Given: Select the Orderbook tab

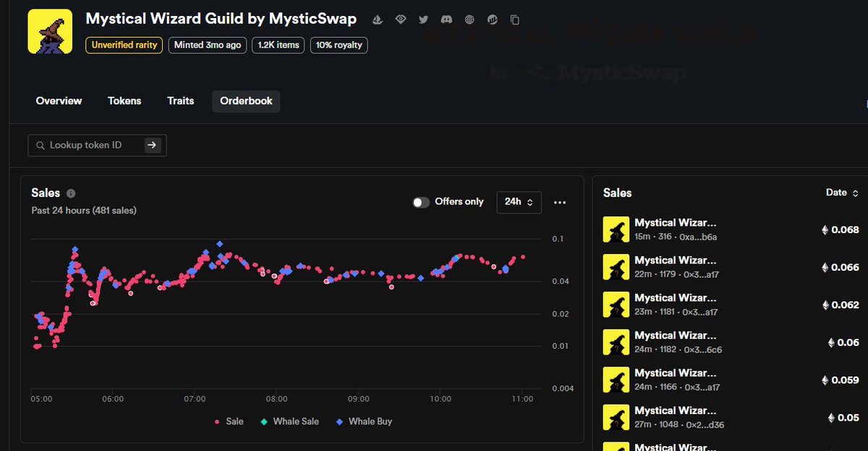Looking at the screenshot, I should pyautogui.click(x=246, y=101).
